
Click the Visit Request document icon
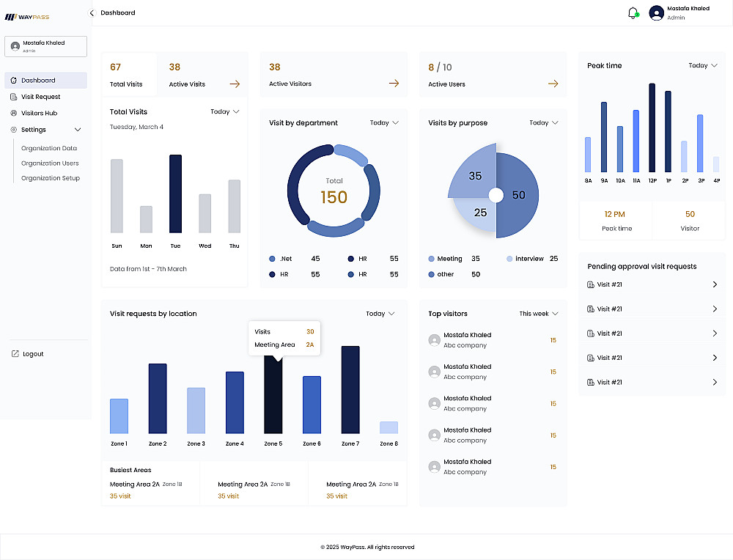pos(13,97)
